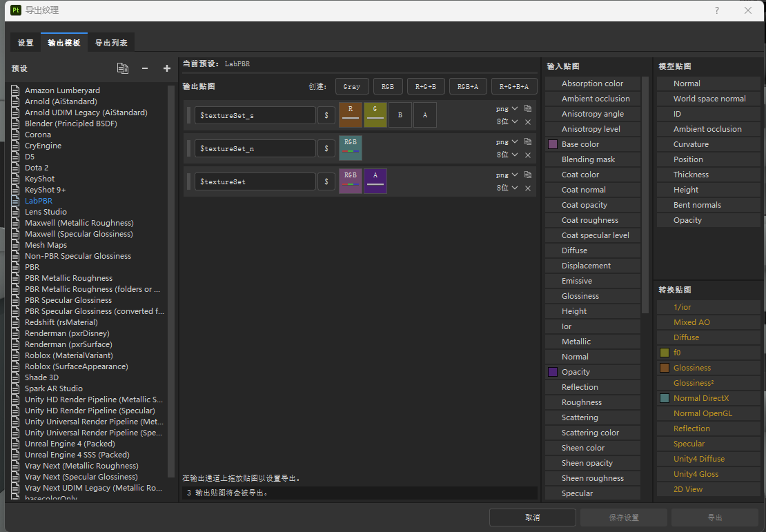Click the LabPBR preset file icon
This screenshot has width=766, height=532.
[x=16, y=201]
